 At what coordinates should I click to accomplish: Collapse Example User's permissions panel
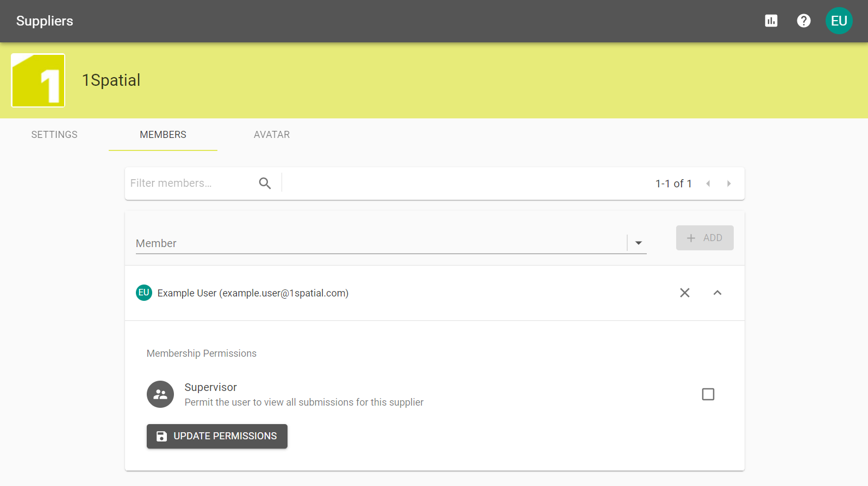(717, 293)
